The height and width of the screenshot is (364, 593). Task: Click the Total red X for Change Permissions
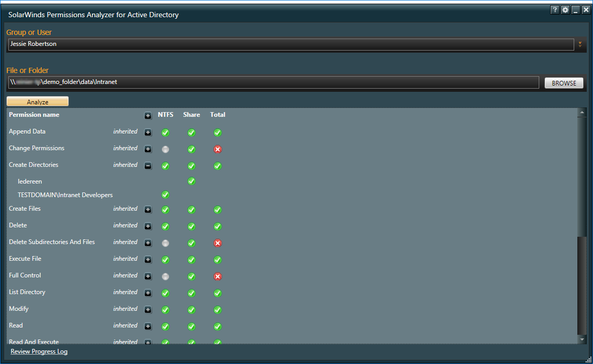coord(218,149)
